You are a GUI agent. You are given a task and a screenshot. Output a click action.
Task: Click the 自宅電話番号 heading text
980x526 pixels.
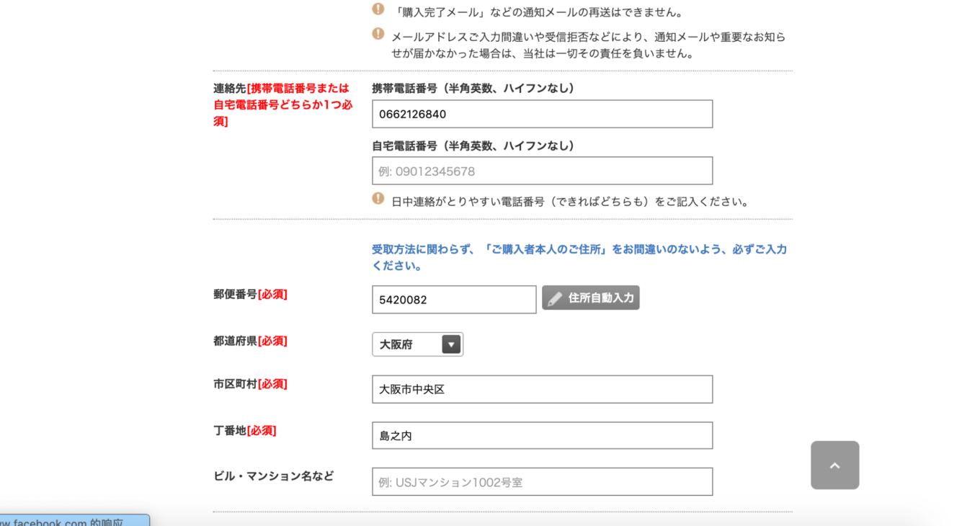pyautogui.click(x=475, y=146)
